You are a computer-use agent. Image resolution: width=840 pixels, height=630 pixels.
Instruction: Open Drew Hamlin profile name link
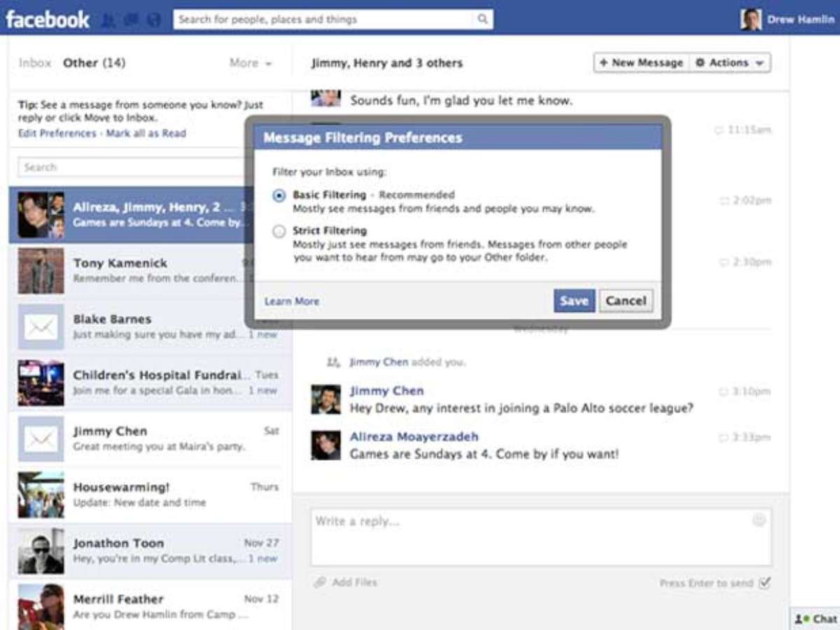801,20
